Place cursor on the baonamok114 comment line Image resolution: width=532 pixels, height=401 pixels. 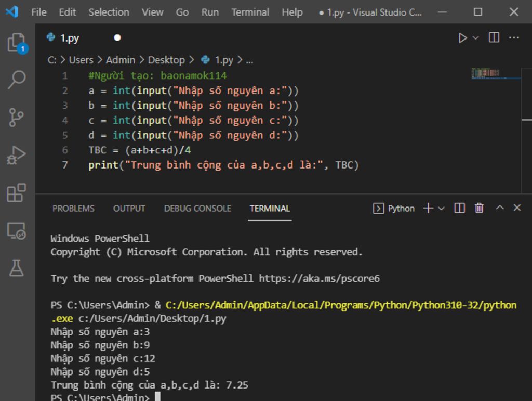coord(157,75)
